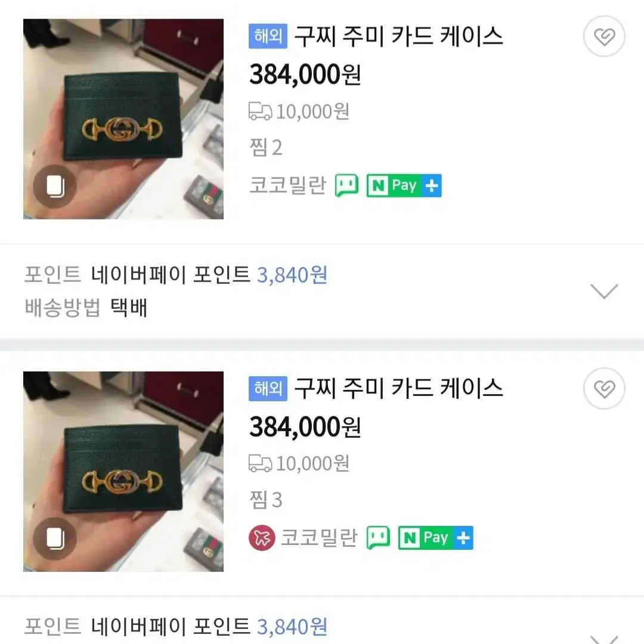Image resolution: width=644 pixels, height=644 pixels.
Task: Click N Pay plus badge in first listing
Action: (x=404, y=185)
